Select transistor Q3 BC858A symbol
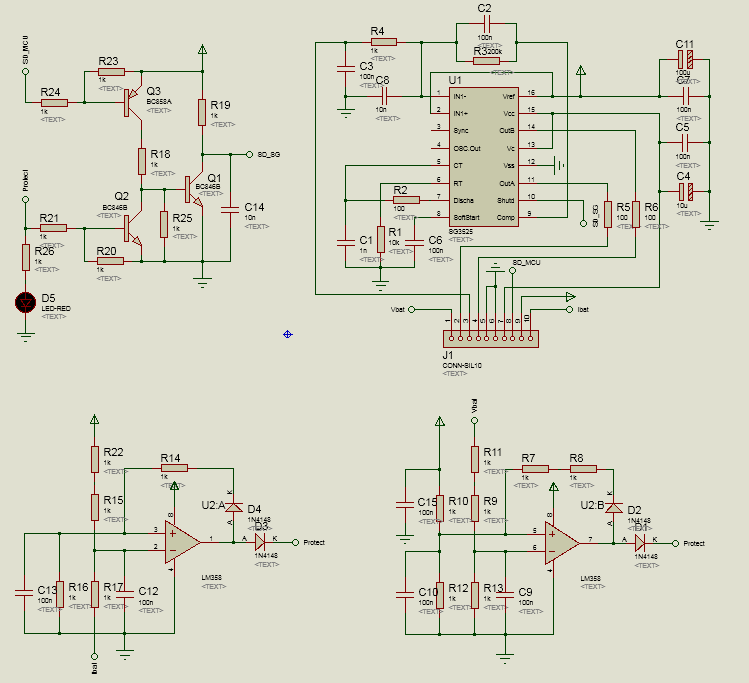This screenshot has height=683, width=749. tap(133, 102)
